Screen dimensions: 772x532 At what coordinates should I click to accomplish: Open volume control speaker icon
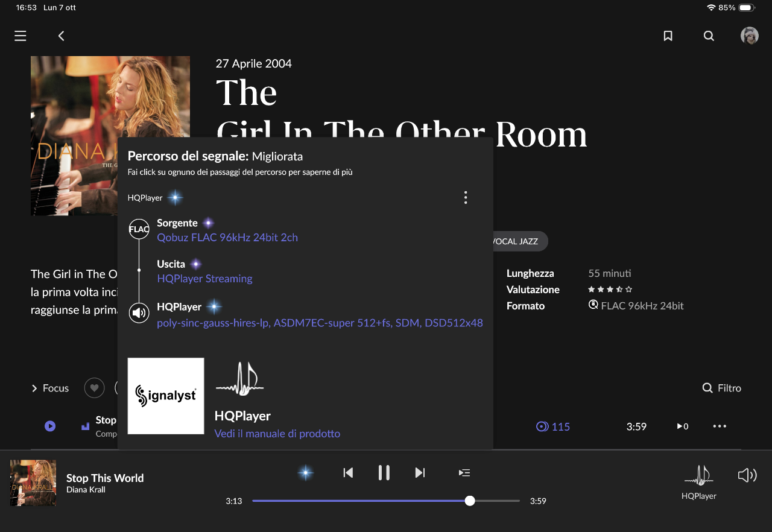click(747, 475)
